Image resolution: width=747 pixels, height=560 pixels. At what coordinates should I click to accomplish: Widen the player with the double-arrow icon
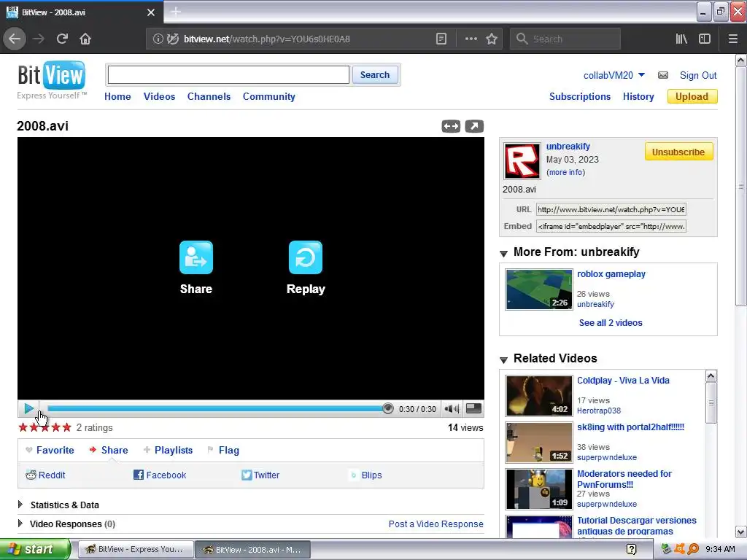click(451, 126)
